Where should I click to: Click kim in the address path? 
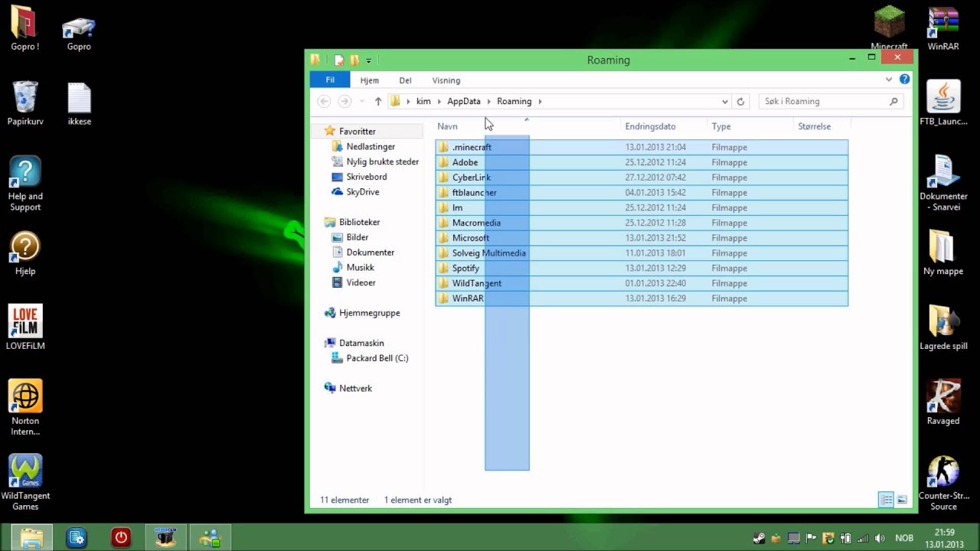click(423, 101)
